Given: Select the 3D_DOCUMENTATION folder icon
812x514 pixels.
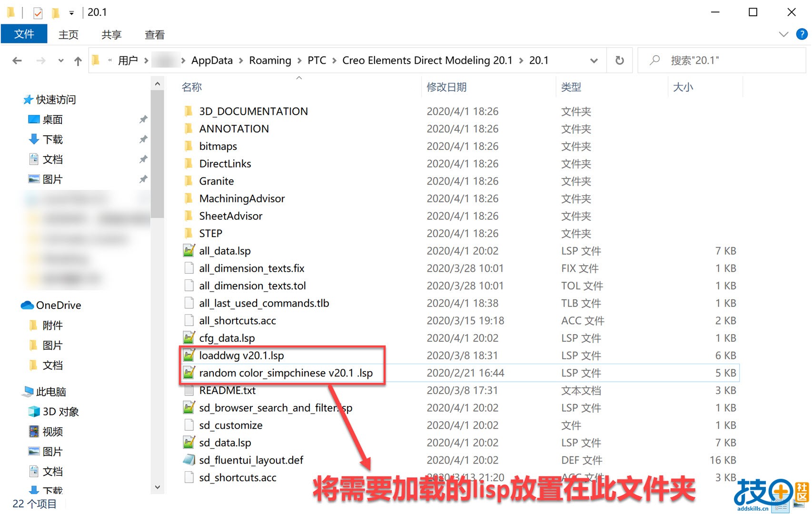Looking at the screenshot, I should (189, 111).
